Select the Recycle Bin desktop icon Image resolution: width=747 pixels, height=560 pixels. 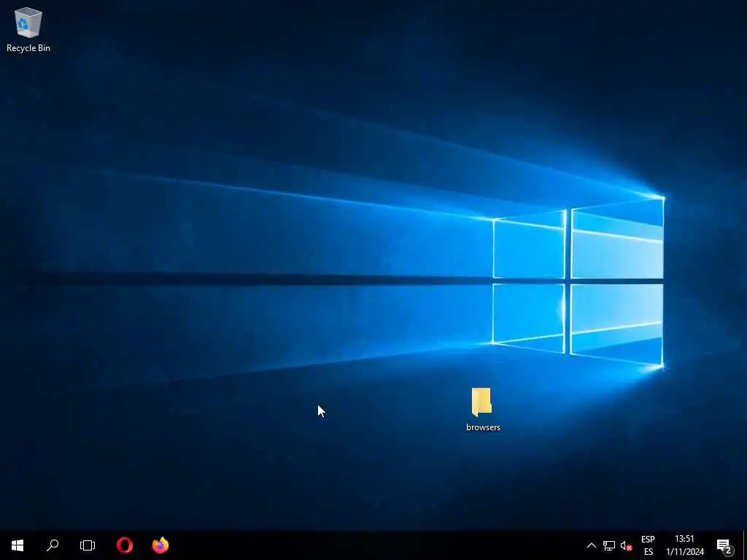[28, 28]
